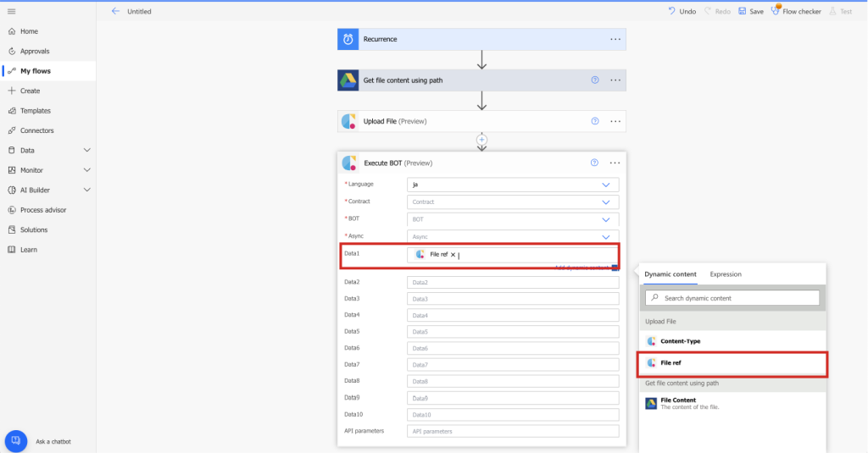Open Recurrence step ellipsis menu
The image size is (868, 453).
point(615,39)
